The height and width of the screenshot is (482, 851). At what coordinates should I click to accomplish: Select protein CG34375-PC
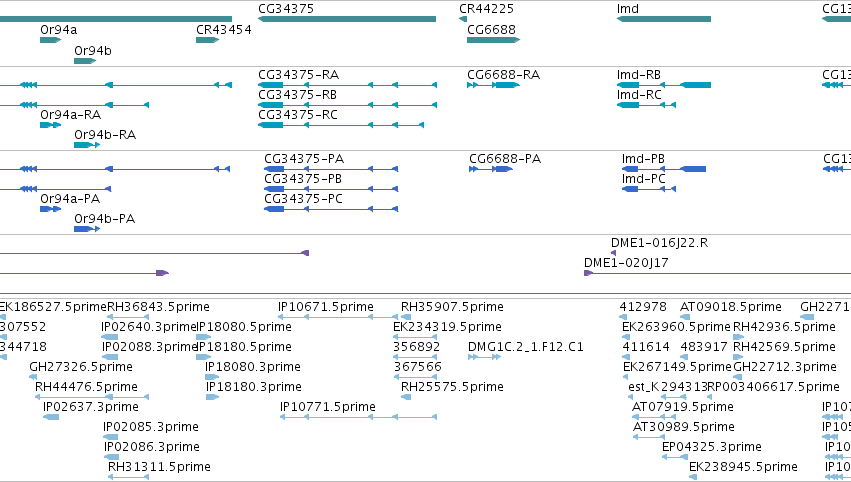pos(331,209)
